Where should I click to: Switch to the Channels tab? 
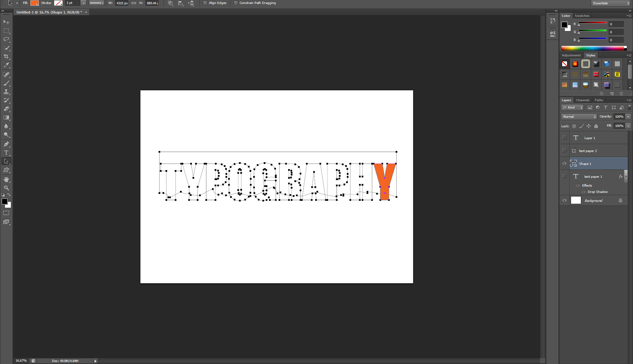click(x=583, y=100)
